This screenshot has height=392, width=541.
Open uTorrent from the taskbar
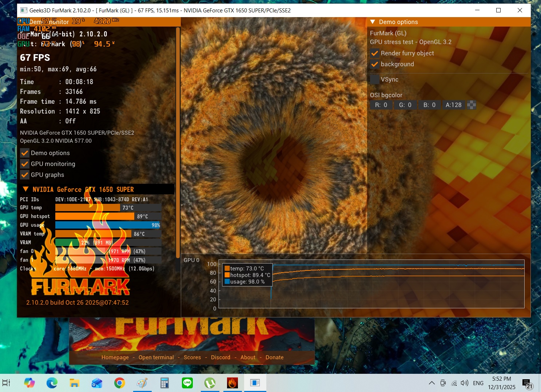(210, 383)
